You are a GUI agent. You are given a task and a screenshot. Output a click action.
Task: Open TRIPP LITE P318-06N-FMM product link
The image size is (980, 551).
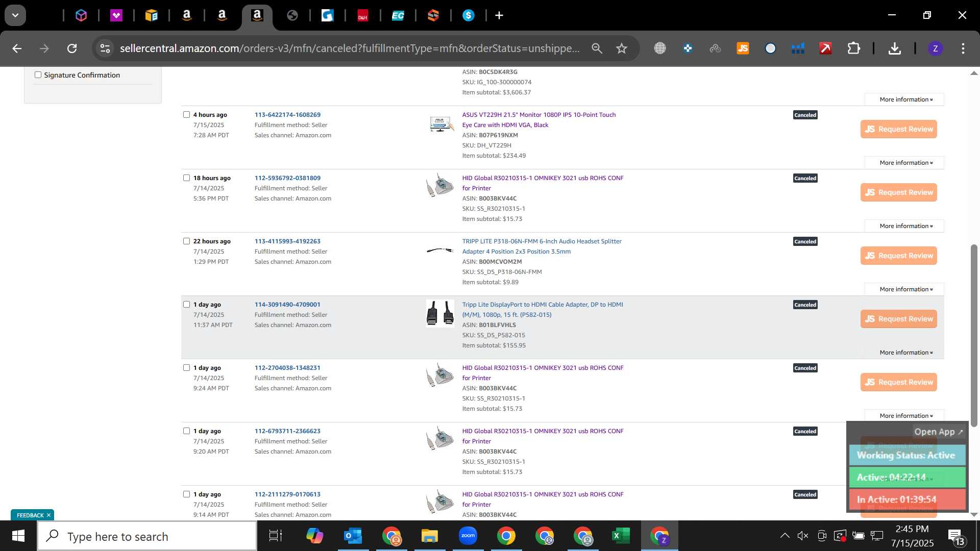[x=542, y=246]
